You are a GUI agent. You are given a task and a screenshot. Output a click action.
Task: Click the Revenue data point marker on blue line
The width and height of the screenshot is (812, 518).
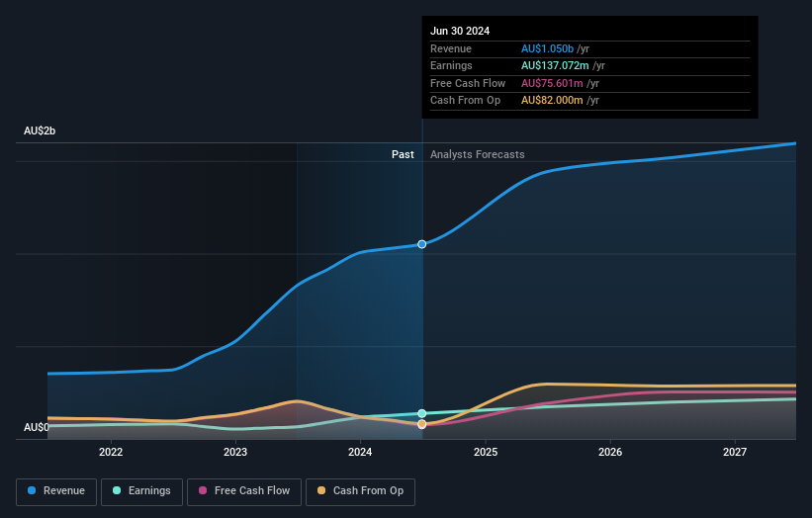[422, 244]
